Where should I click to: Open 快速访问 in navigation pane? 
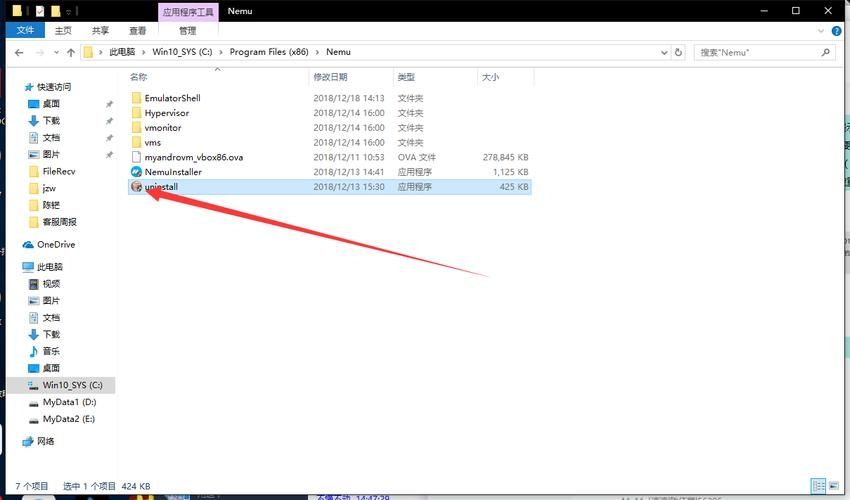[x=54, y=87]
